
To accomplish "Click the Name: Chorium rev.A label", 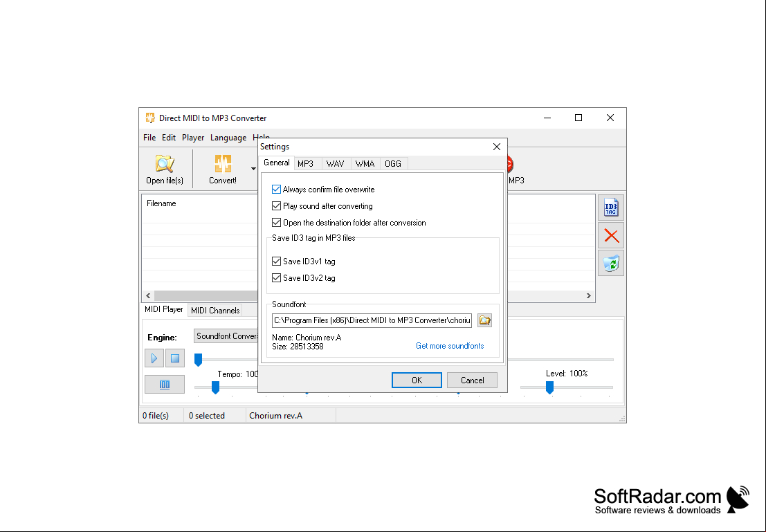I will coord(307,338).
